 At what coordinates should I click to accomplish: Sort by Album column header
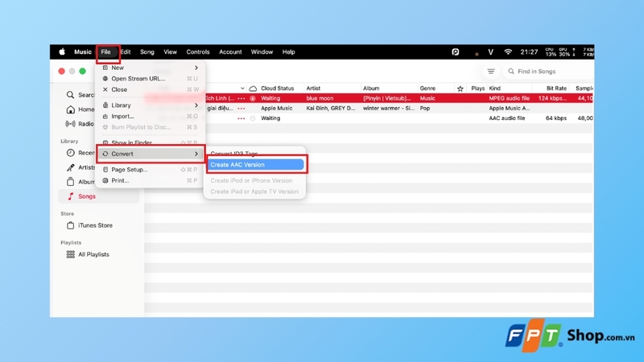tap(371, 88)
